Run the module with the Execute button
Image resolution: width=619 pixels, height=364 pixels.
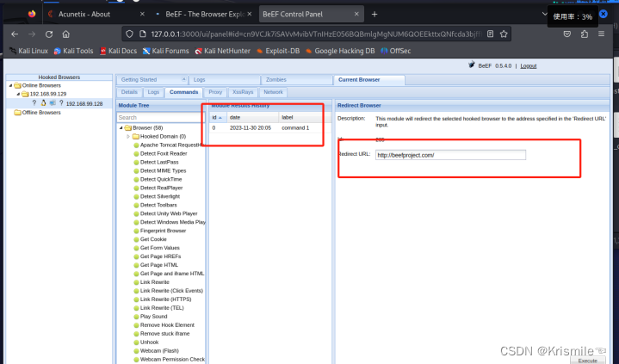(x=588, y=360)
